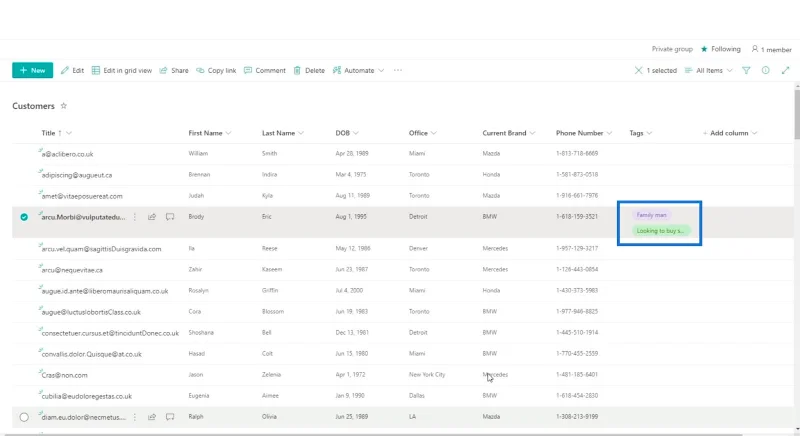Click share icon in diam.eu.dolor row

tap(152, 417)
